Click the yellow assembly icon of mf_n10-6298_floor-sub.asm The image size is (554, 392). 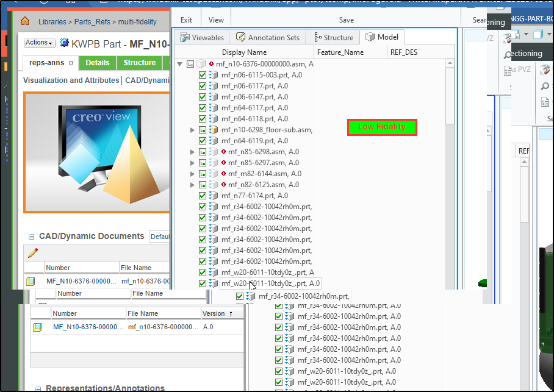pyautogui.click(x=214, y=130)
